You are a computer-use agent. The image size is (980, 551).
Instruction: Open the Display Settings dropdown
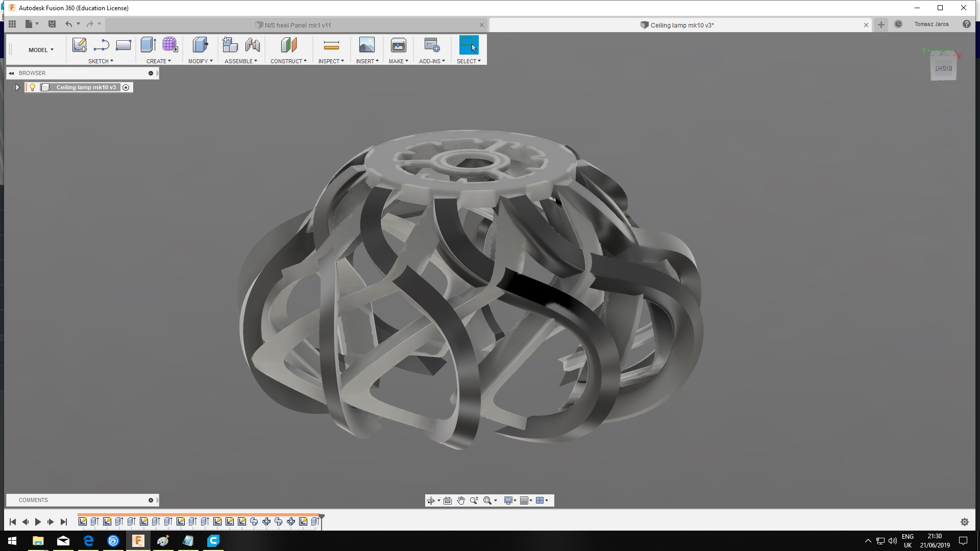pos(510,500)
